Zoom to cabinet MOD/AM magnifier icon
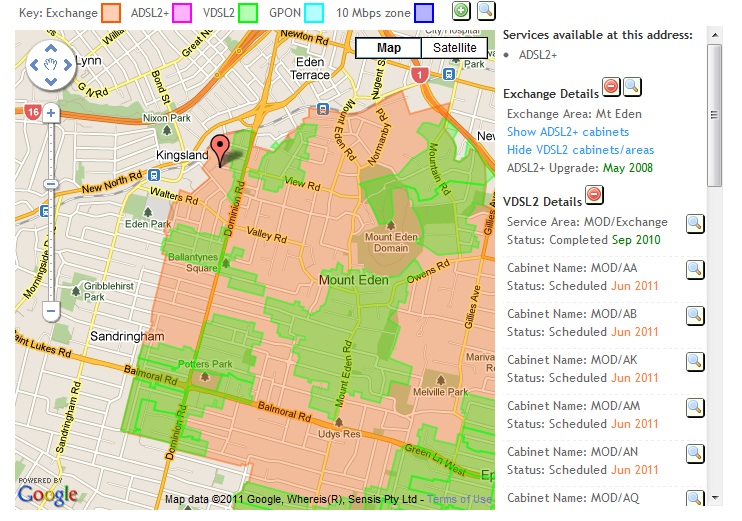Image resolution: width=742 pixels, height=521 pixels. 695,407
